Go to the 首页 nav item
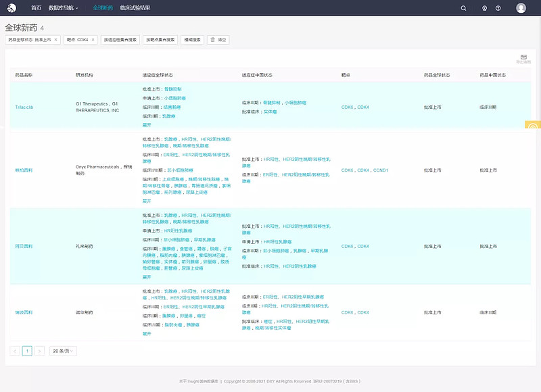 36,8
